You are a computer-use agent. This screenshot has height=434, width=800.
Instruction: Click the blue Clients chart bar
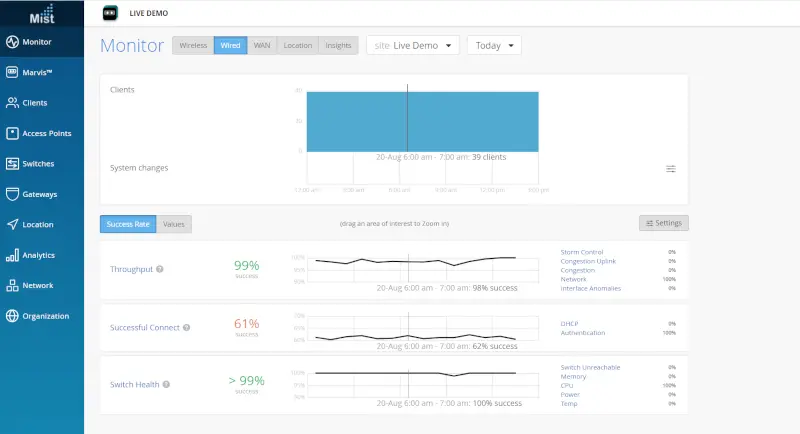(422, 122)
